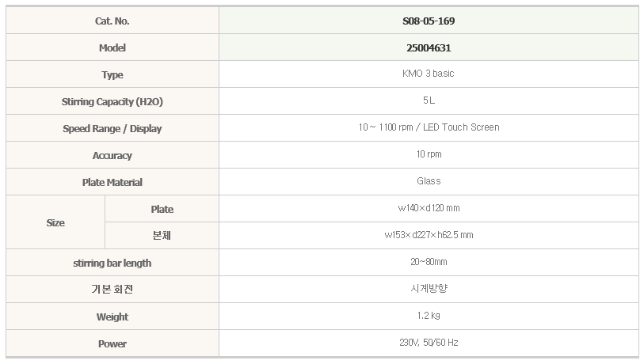This screenshot has height=364, width=644.
Task: Select model number 25004631
Action: point(429,47)
